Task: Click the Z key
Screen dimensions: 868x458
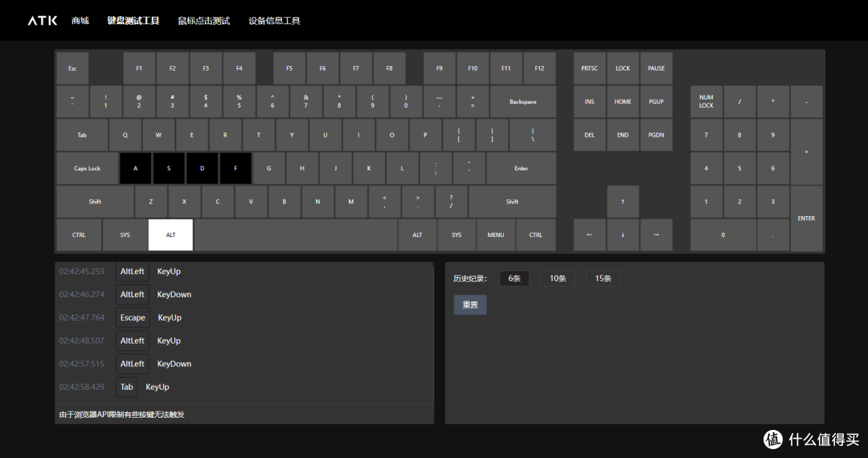Action: click(150, 202)
